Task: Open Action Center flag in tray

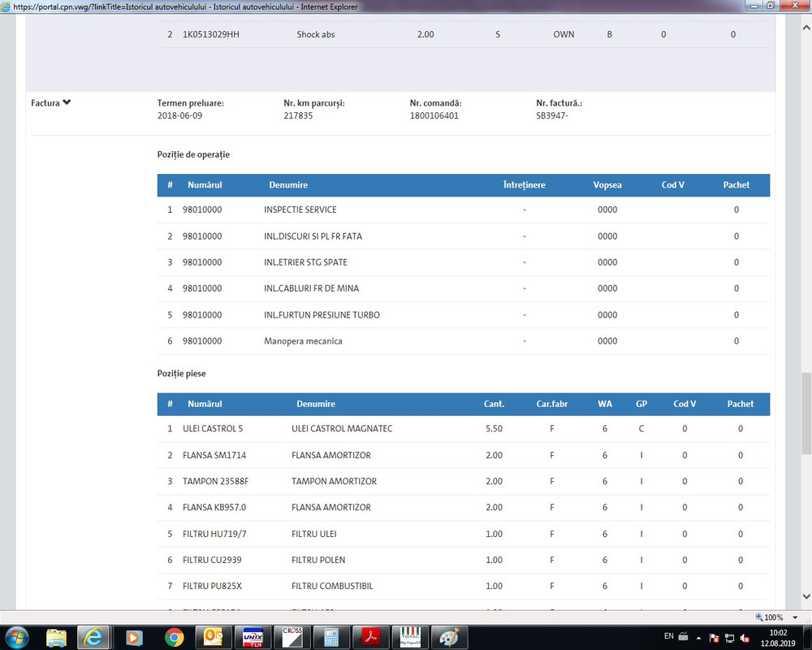Action: point(714,638)
